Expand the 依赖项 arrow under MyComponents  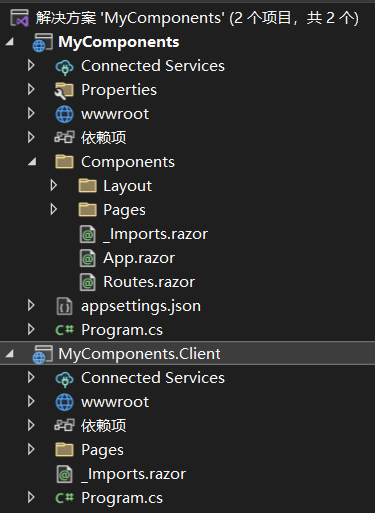[x=31, y=137]
